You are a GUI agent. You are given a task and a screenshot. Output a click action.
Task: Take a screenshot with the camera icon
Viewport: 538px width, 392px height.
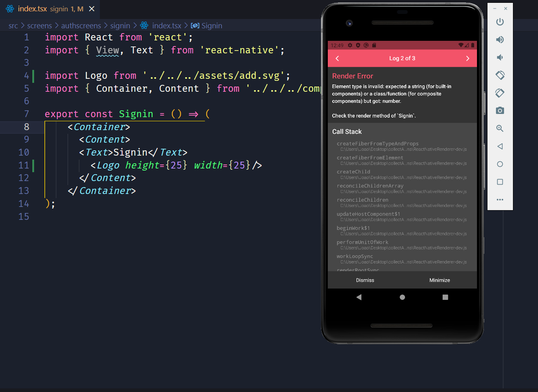click(x=500, y=111)
